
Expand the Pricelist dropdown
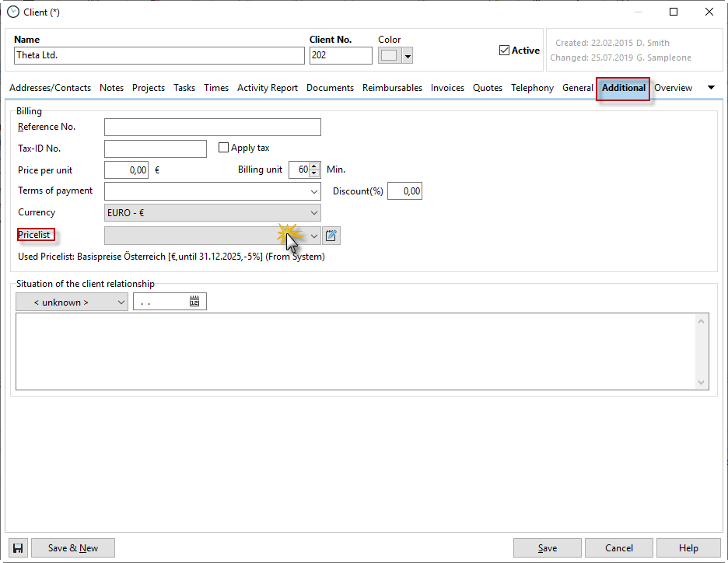click(x=314, y=236)
